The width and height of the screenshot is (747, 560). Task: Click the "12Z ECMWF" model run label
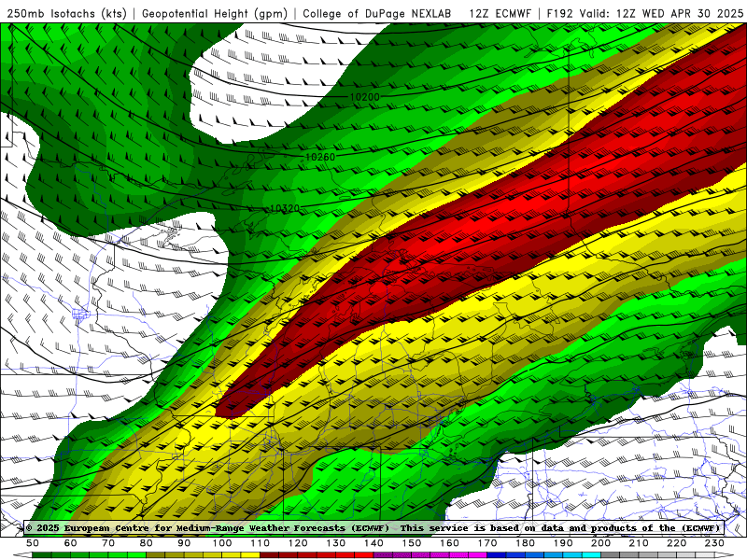(500, 14)
